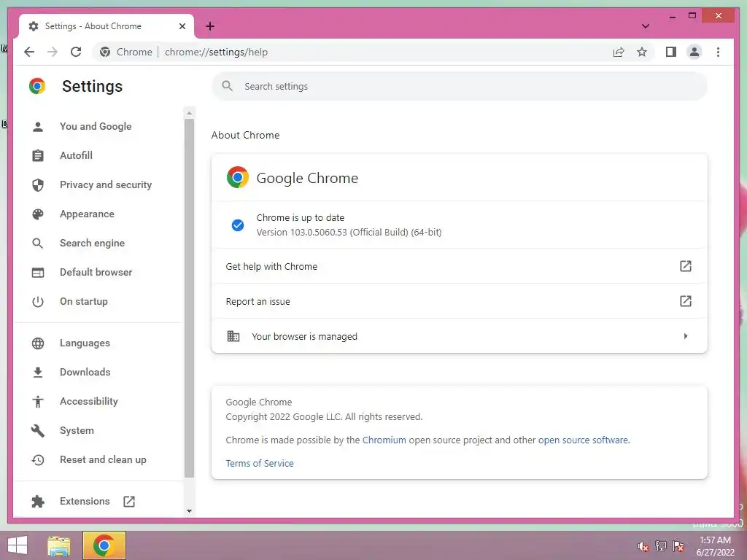
Task: Click the System wrench icon
Action: [38, 430]
